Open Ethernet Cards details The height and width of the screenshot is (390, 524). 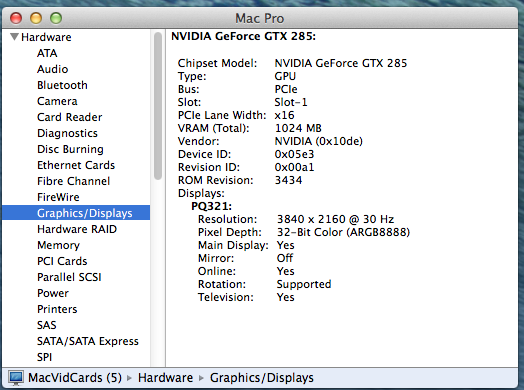pos(76,165)
